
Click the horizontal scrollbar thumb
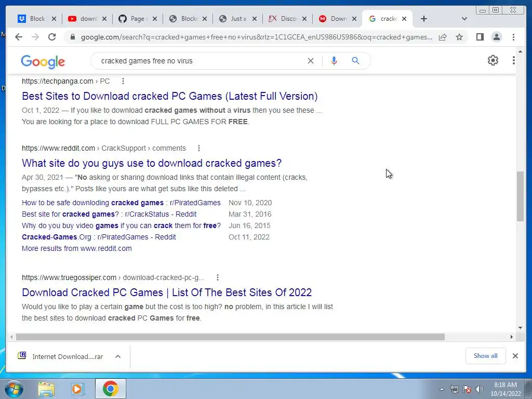click(230, 337)
